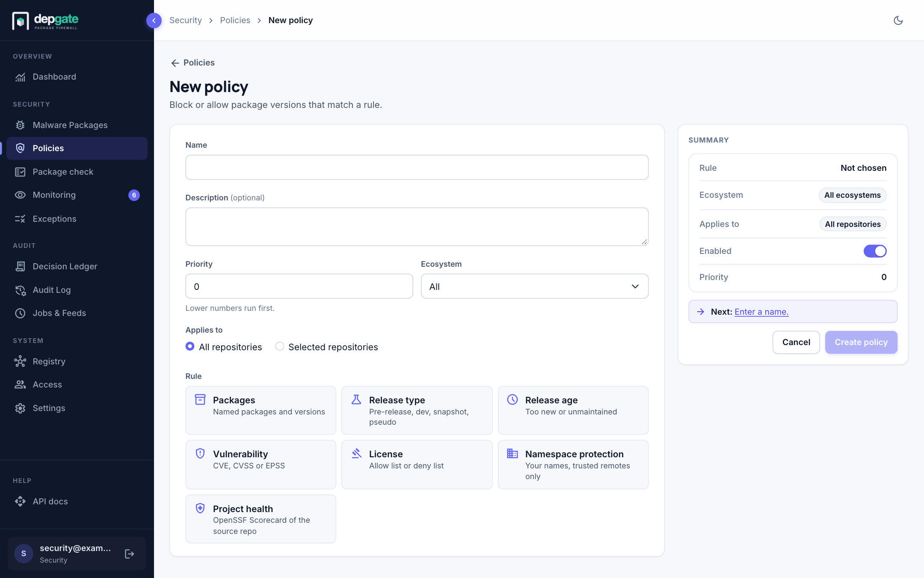
Task: Click the Namespace protection building icon
Action: pos(512,453)
